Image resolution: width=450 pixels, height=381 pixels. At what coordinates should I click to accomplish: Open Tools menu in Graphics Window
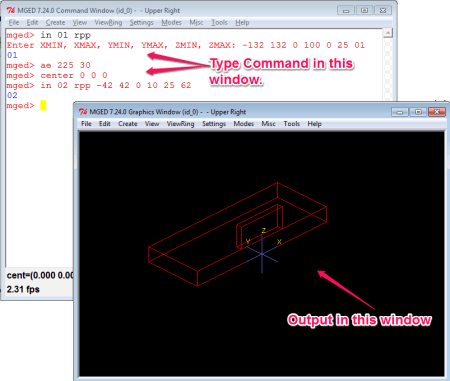coord(292,124)
